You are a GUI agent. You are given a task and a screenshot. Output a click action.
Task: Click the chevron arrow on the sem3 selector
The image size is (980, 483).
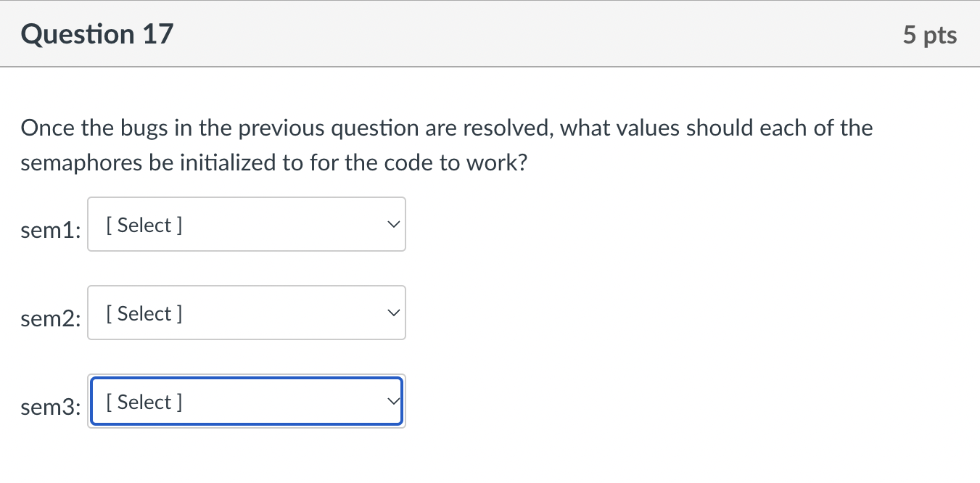[x=392, y=400]
